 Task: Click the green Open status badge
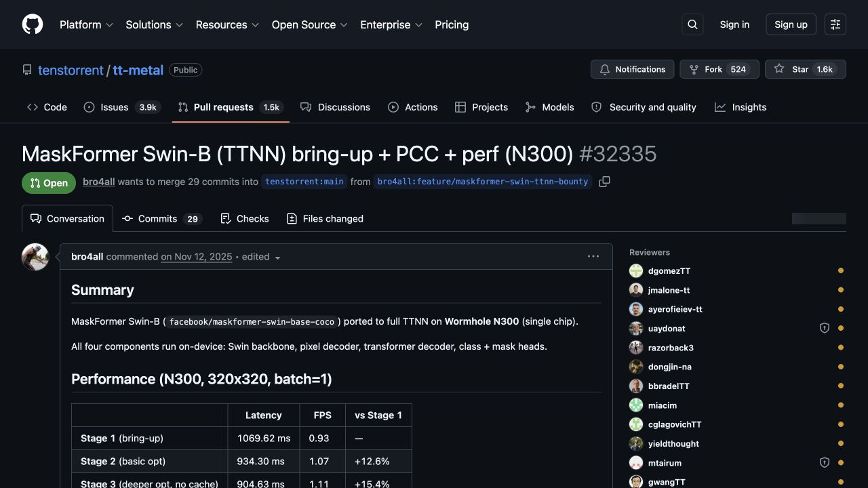pyautogui.click(x=49, y=183)
